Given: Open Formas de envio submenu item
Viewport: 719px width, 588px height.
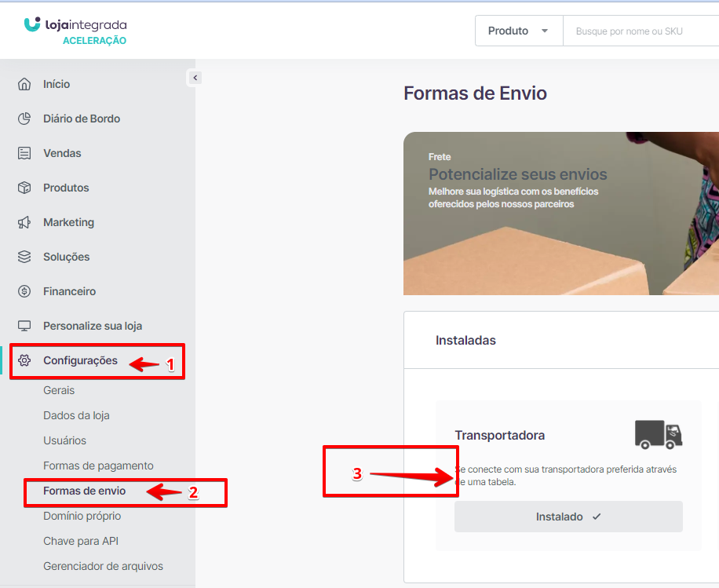Looking at the screenshot, I should (x=84, y=491).
